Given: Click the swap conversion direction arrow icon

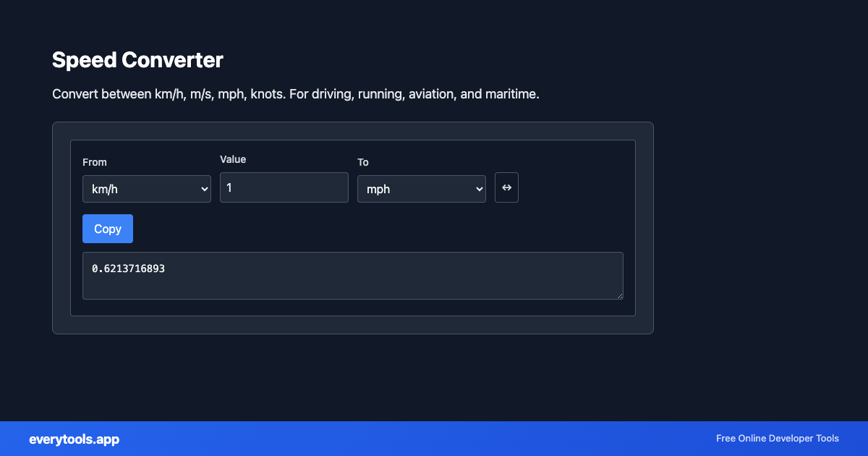Looking at the screenshot, I should [x=506, y=187].
